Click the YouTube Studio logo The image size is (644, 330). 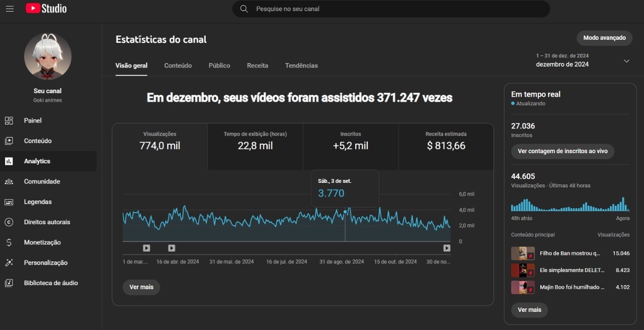click(x=46, y=9)
